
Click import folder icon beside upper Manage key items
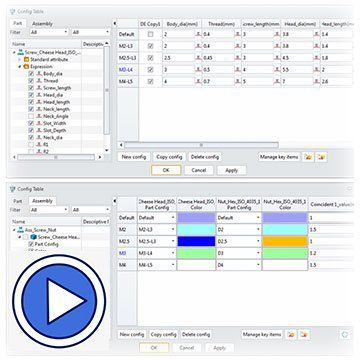click(x=309, y=157)
